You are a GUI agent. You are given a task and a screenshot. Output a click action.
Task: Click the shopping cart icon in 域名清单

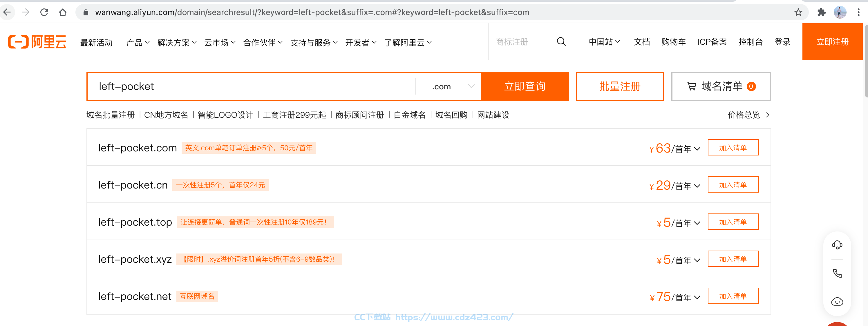pyautogui.click(x=691, y=86)
